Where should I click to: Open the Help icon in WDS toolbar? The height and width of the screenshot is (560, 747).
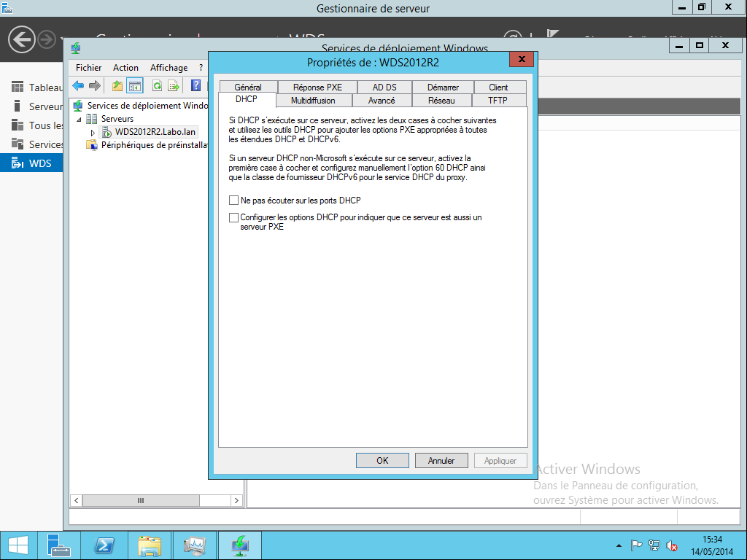196,86
